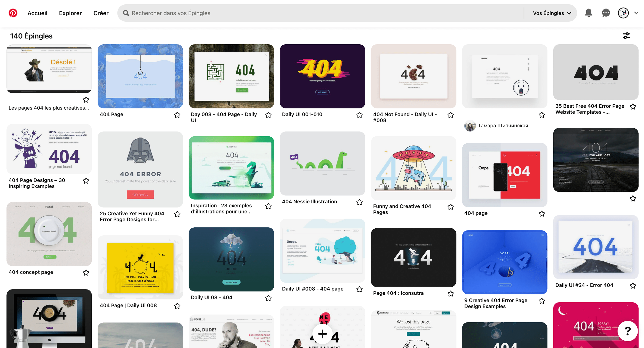Open the 'Créer' menu
Viewport: 644px width, 348px height.
click(x=101, y=13)
